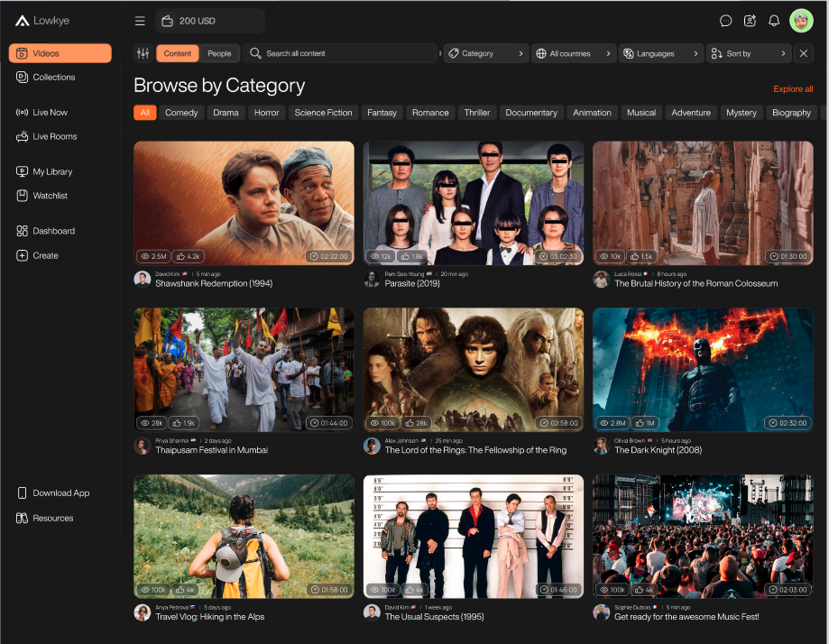Click wallet icon beside 200 USD
The height and width of the screenshot is (644, 829).
(167, 21)
